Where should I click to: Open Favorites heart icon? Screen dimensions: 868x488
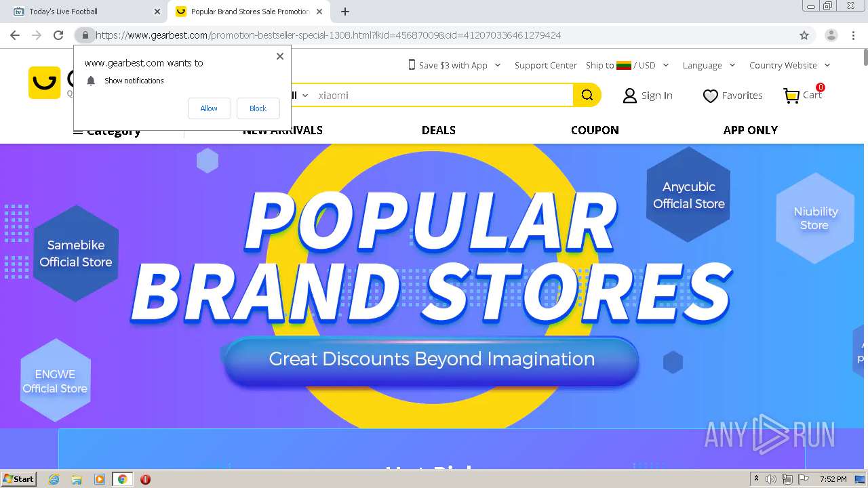tap(710, 96)
